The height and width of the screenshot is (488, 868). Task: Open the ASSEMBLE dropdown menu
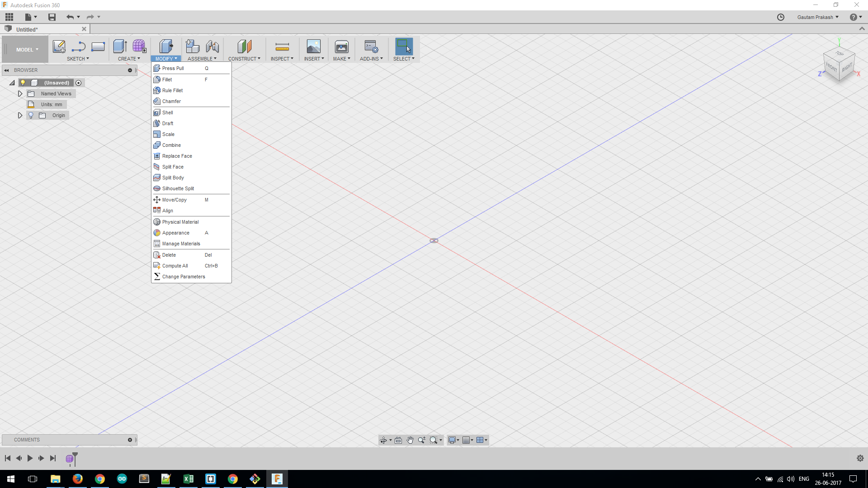[202, 59]
